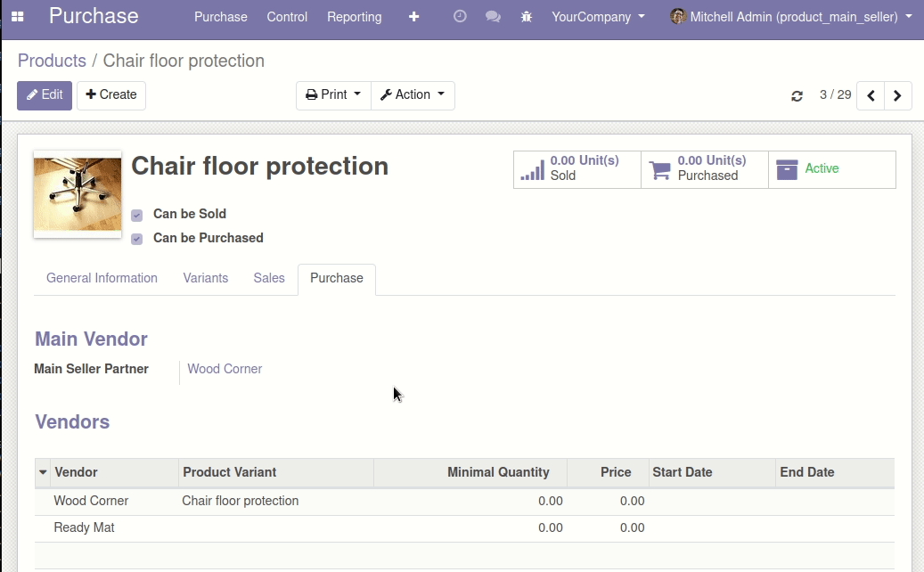Open the apps grid menu icon
Screen dimensions: 924x572
point(18,17)
